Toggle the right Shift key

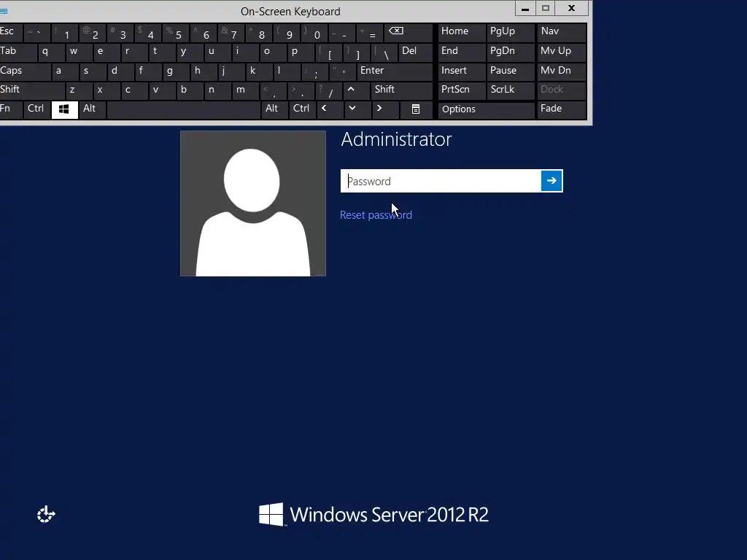(x=402, y=90)
